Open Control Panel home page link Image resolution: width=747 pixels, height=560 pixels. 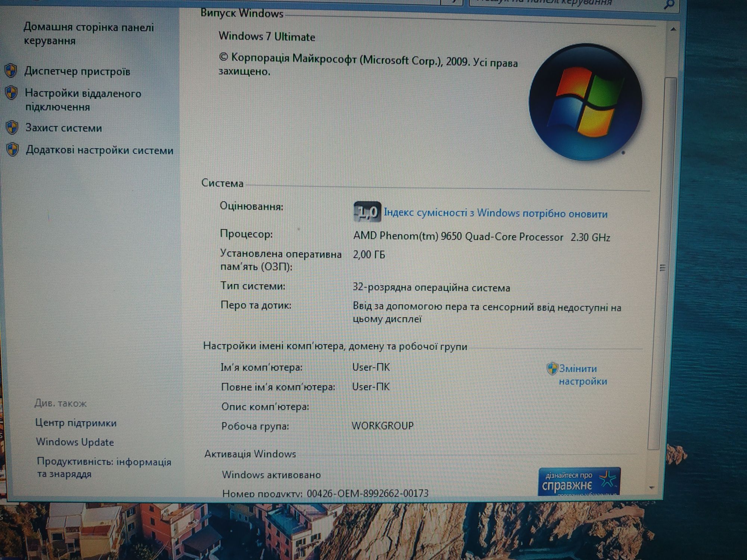pyautogui.click(x=89, y=34)
